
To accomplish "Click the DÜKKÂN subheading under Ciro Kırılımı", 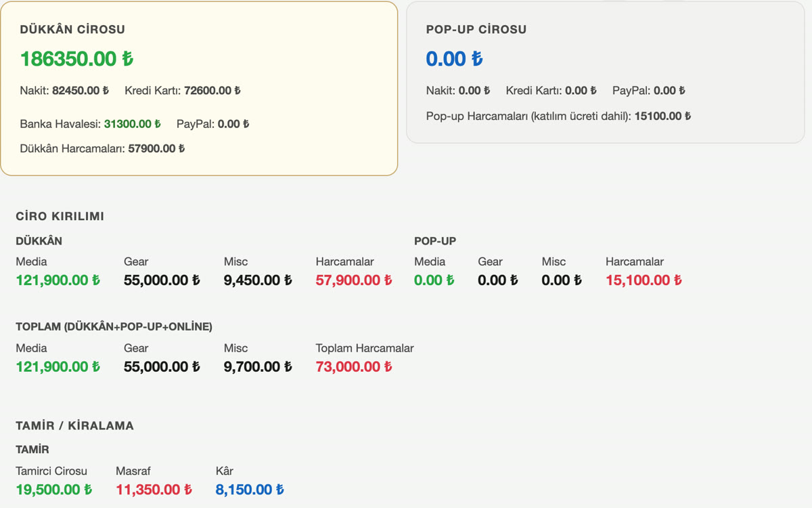I will (x=39, y=240).
